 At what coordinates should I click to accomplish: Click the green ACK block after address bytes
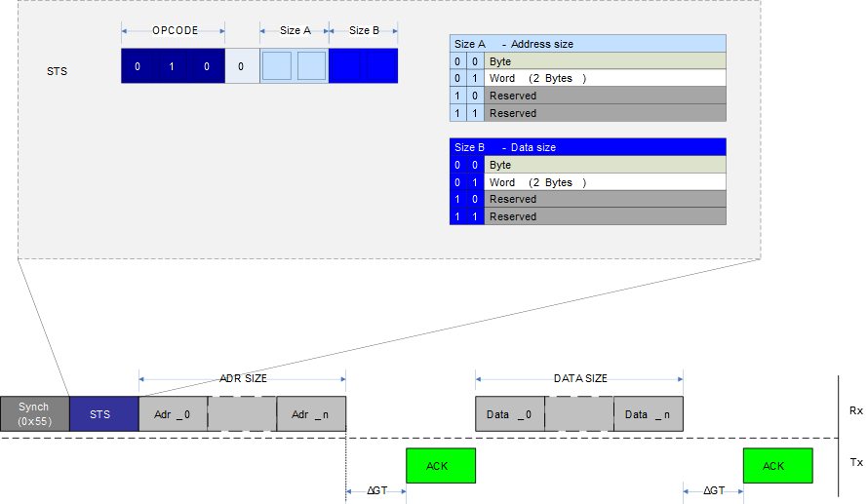440,465
